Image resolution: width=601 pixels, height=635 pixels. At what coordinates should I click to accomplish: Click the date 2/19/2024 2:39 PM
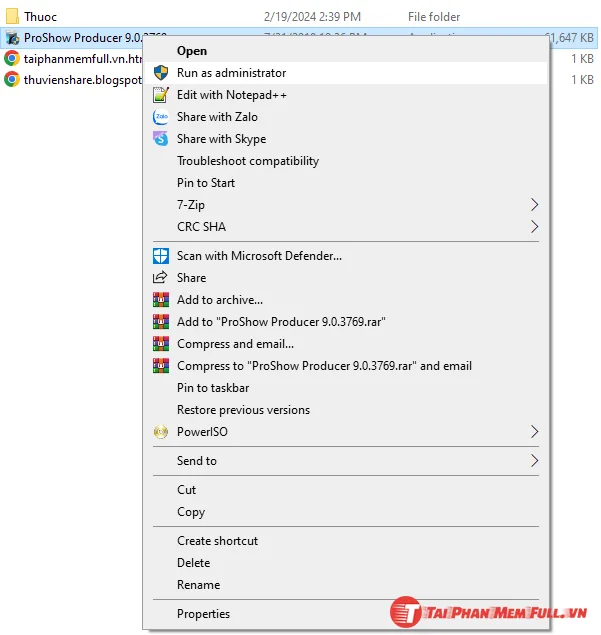click(x=312, y=17)
